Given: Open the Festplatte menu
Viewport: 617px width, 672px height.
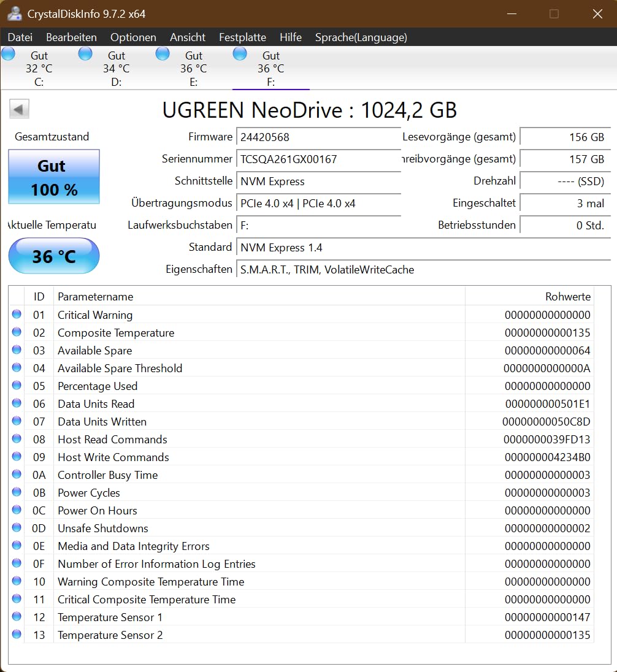Looking at the screenshot, I should pos(242,37).
